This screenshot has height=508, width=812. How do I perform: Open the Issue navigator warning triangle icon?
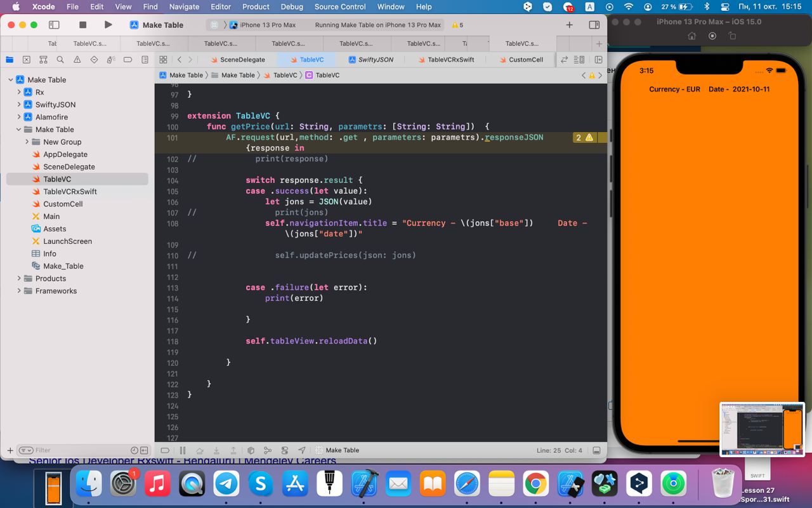click(77, 60)
